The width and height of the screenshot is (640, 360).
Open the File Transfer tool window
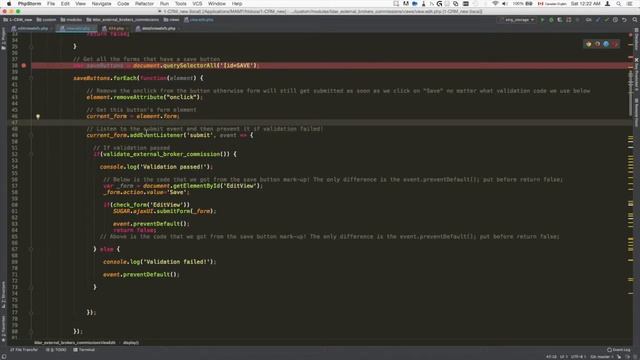coord(24,350)
